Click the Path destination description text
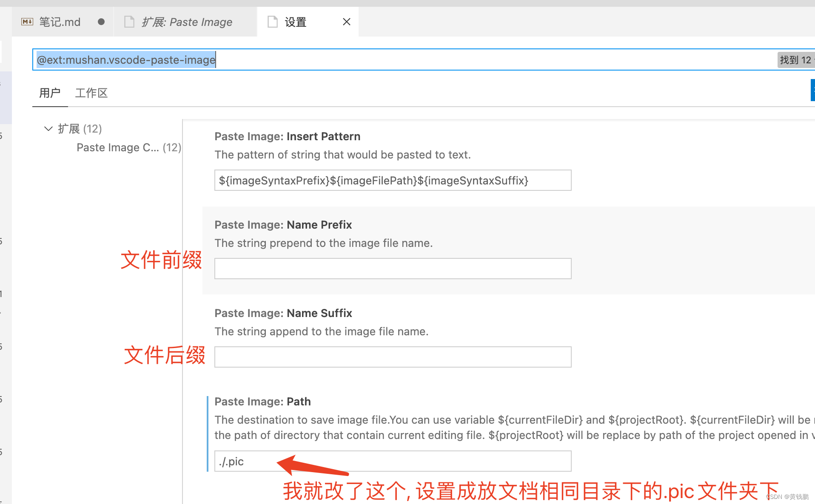This screenshot has height=504, width=815. [515, 428]
